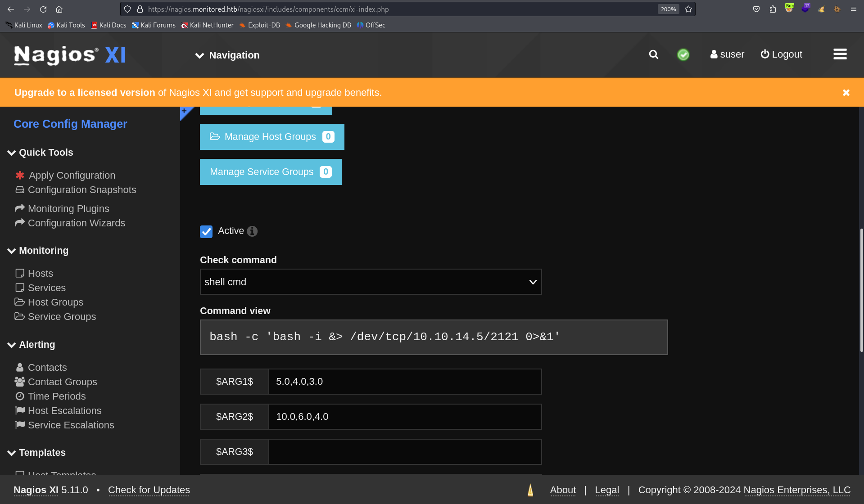
Task: Click the Active info icon
Action: point(252,231)
